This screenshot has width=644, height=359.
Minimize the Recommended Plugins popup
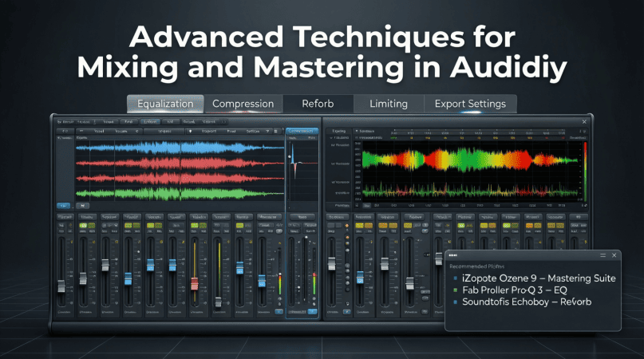pyautogui.click(x=599, y=255)
